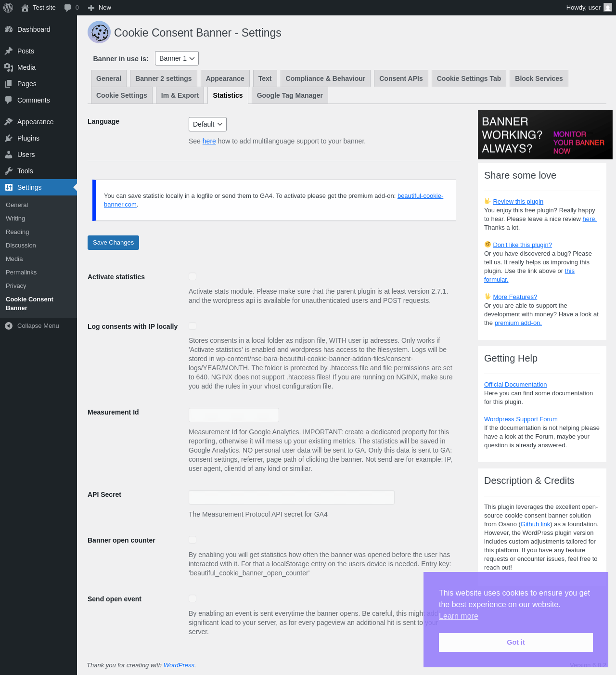The image size is (616, 675).
Task: Enable the Banner open counter checkbox
Action: 192,540
